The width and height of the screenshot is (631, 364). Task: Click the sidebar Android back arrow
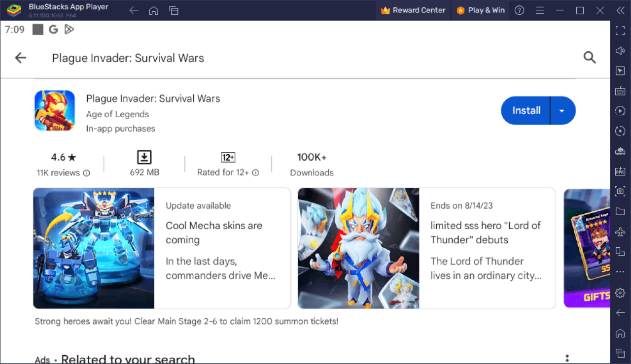[620, 313]
